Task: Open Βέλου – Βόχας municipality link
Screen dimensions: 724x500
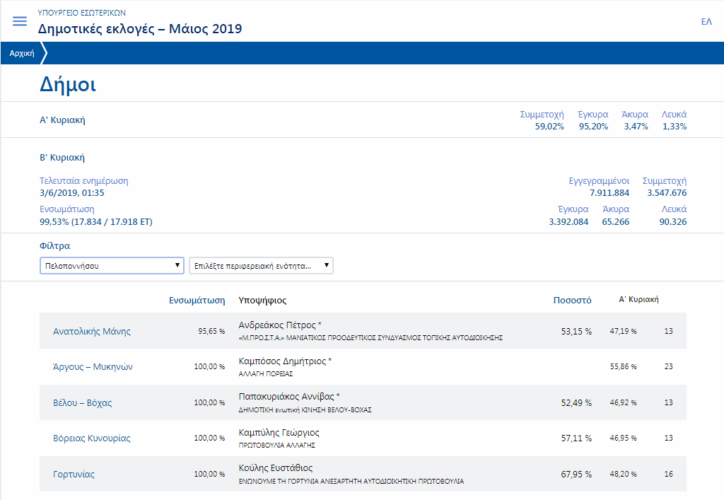Action: coord(82,403)
